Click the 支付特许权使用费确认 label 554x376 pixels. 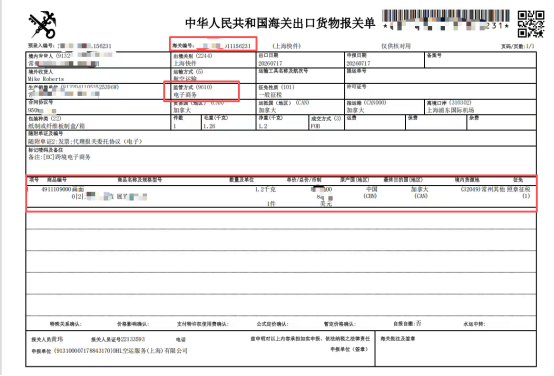(x=203, y=324)
